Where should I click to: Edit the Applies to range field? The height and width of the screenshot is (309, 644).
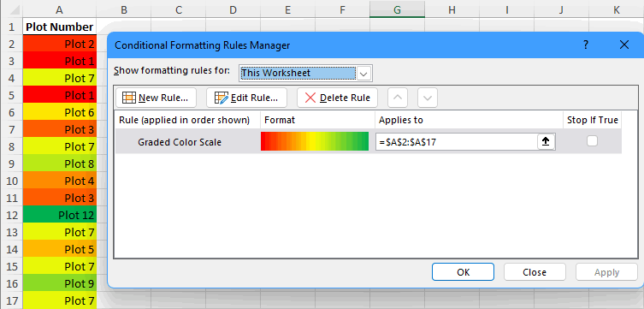point(457,142)
